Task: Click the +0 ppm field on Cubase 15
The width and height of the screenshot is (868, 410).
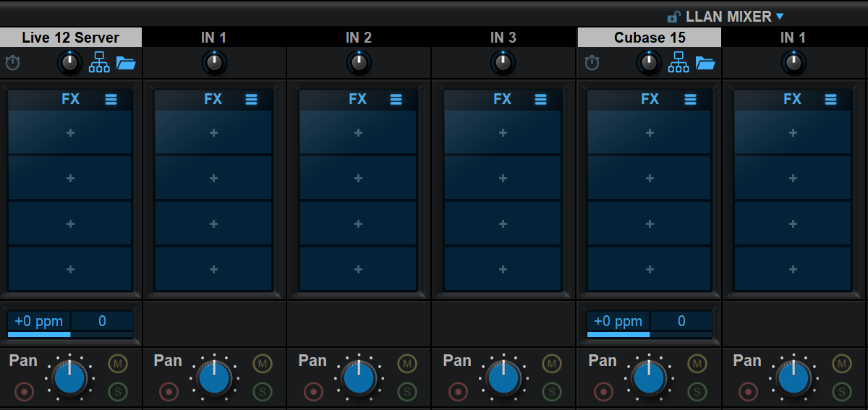Action: [618, 321]
